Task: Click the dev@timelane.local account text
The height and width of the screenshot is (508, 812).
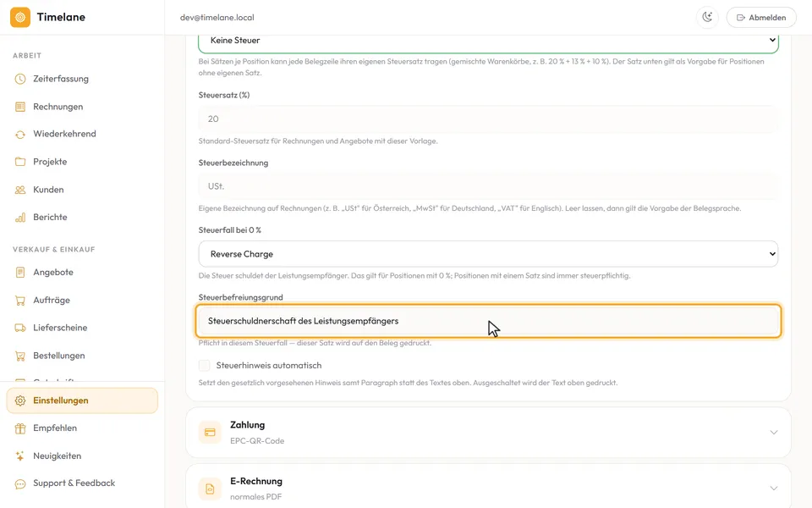Action: (x=217, y=18)
